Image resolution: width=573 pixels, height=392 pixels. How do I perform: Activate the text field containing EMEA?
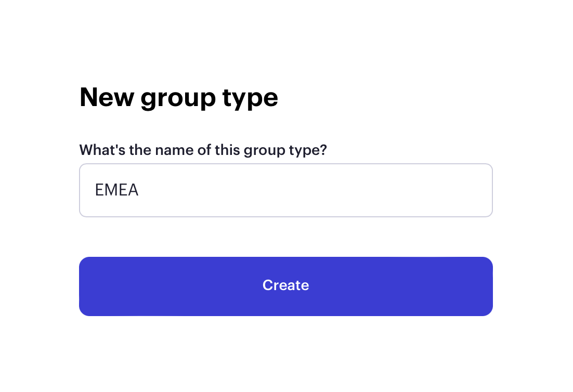click(x=286, y=190)
